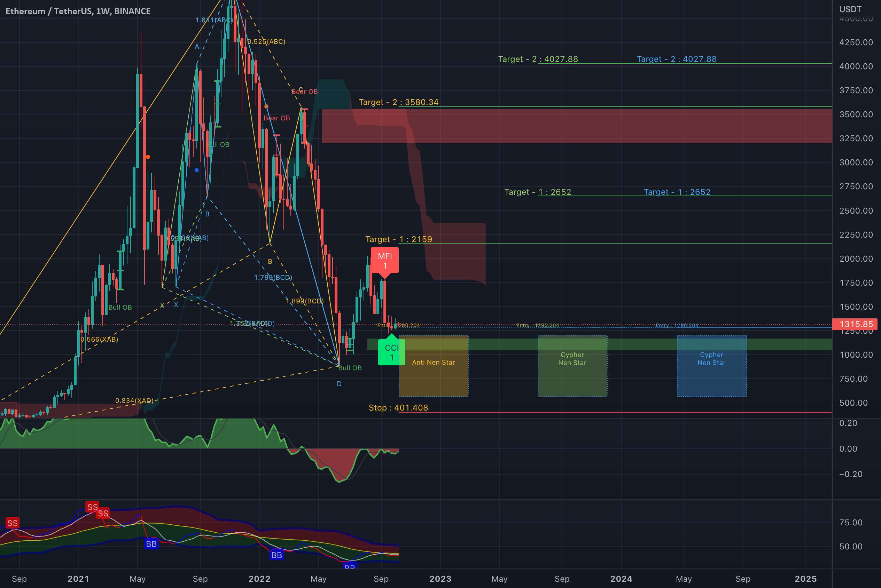Click the 2021 time axis label
This screenshot has height=588, width=881.
point(78,579)
